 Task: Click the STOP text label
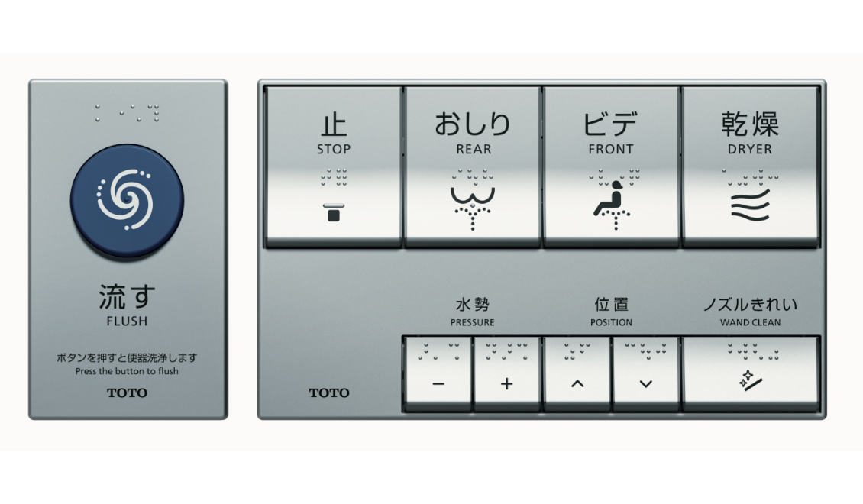(x=334, y=149)
